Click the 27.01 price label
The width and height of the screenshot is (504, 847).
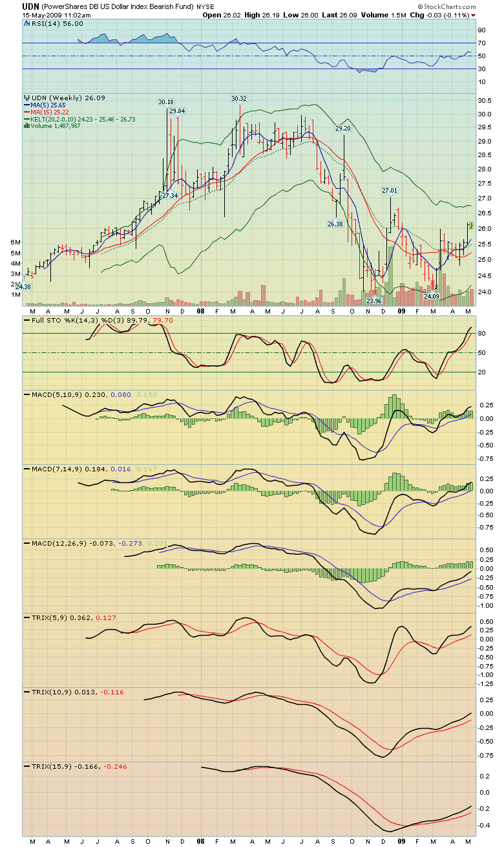pos(390,191)
